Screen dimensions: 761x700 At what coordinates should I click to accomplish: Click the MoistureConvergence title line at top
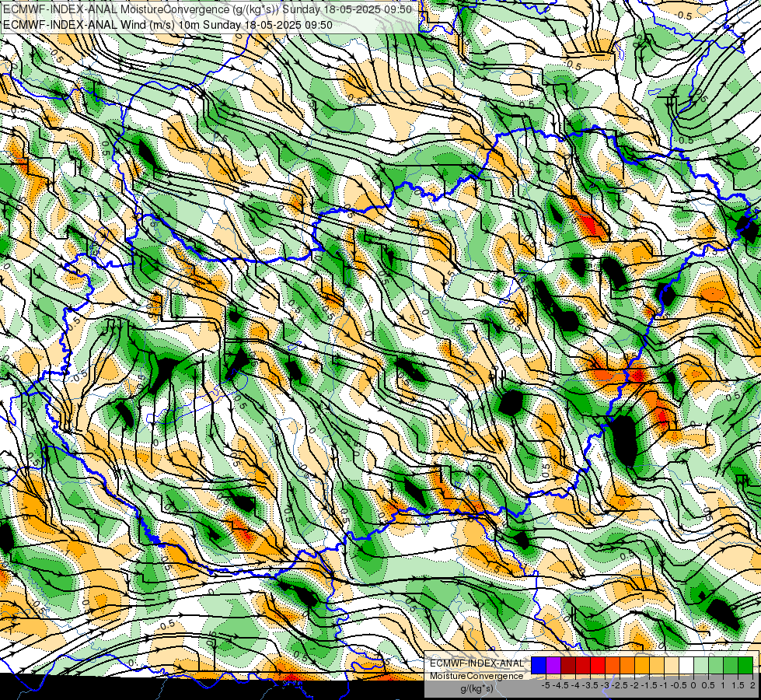point(208,9)
